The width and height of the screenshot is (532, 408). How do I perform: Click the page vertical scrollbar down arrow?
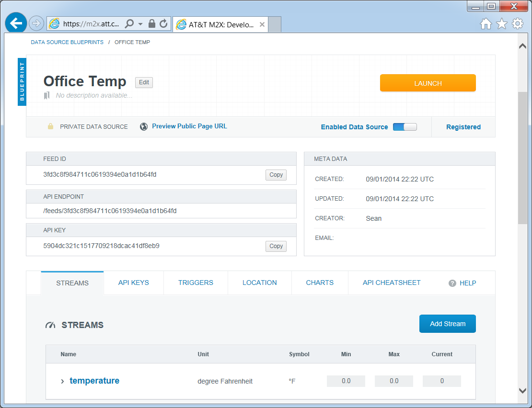point(523,390)
